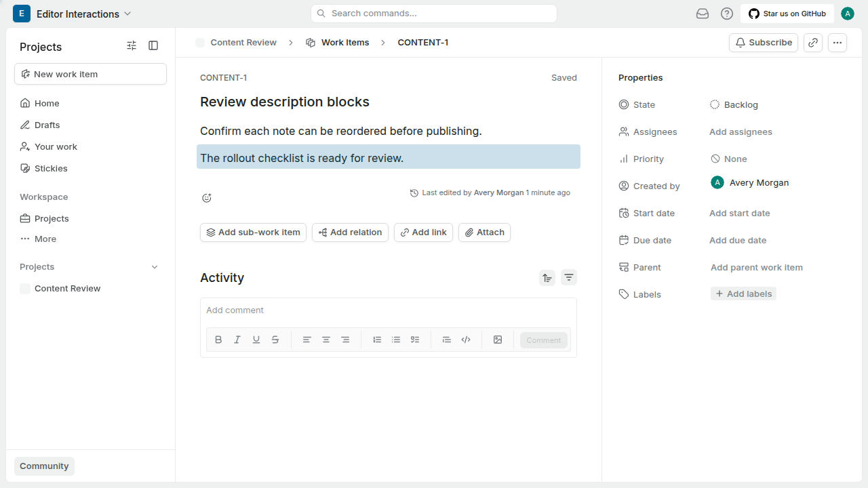Align comment text to the right

point(345,340)
